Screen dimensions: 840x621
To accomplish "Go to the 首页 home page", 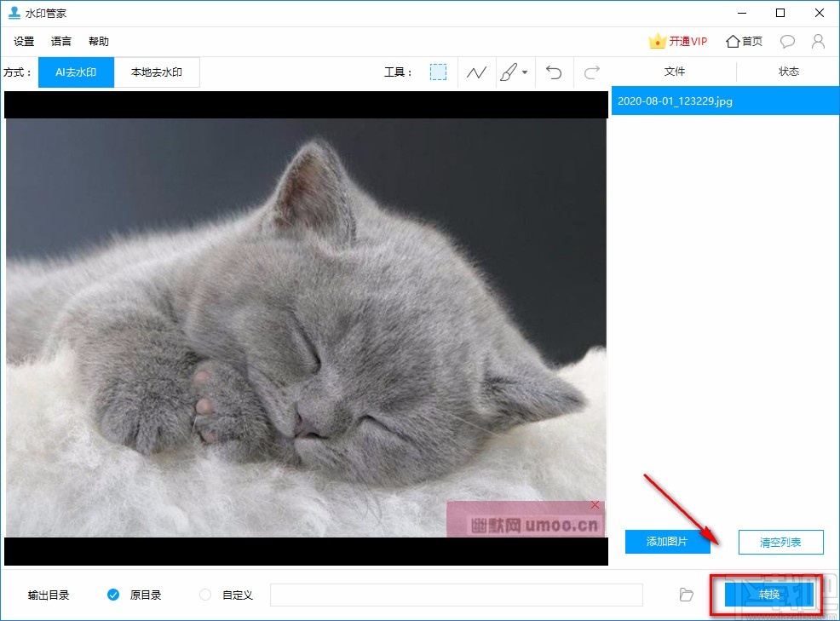I will click(x=744, y=41).
